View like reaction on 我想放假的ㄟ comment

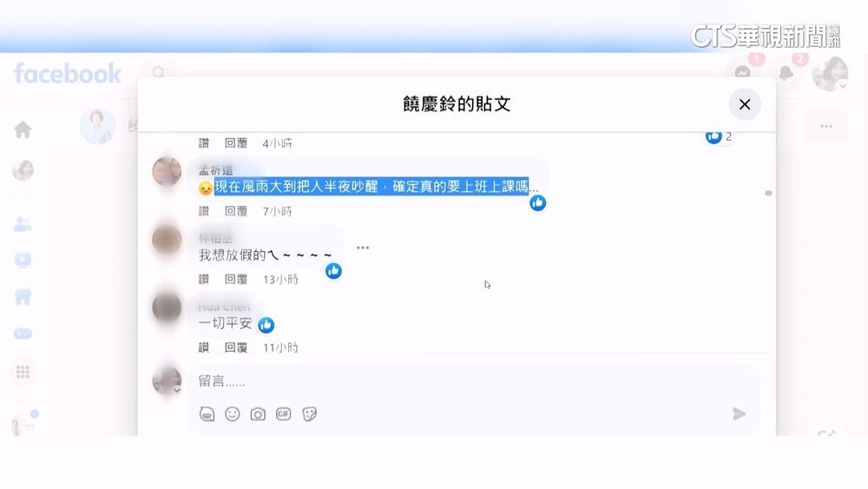tap(333, 271)
